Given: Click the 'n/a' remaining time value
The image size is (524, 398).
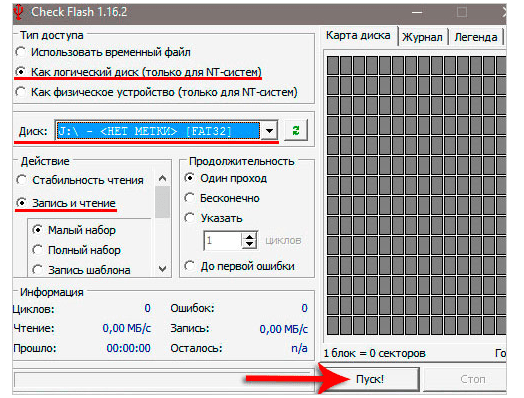Looking at the screenshot, I should pos(299,348).
